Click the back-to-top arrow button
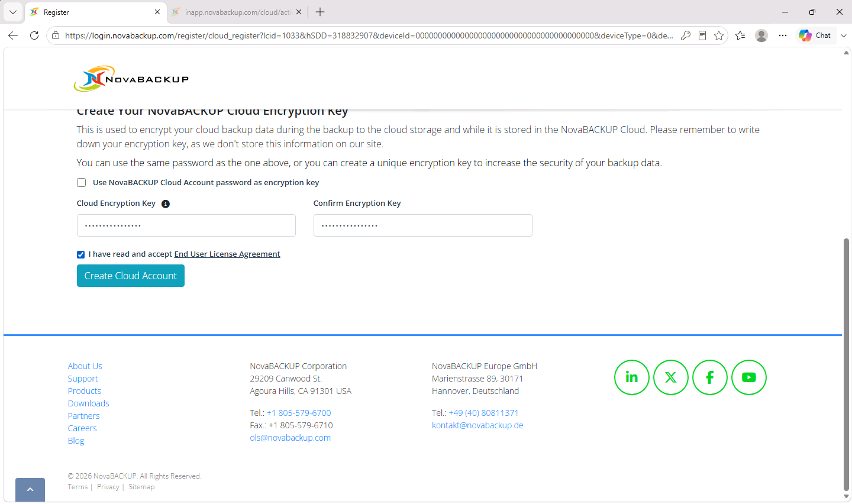Image resolution: width=852 pixels, height=504 pixels. point(30,490)
